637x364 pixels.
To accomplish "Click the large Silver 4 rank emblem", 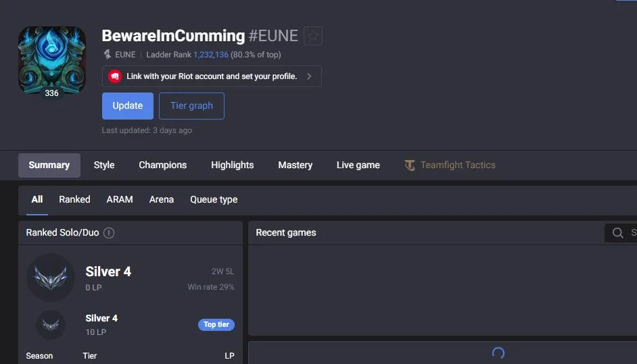I will [x=51, y=278].
